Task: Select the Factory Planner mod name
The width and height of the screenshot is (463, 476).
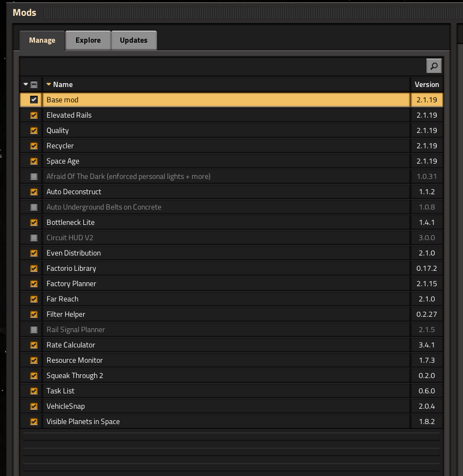Action: click(71, 284)
